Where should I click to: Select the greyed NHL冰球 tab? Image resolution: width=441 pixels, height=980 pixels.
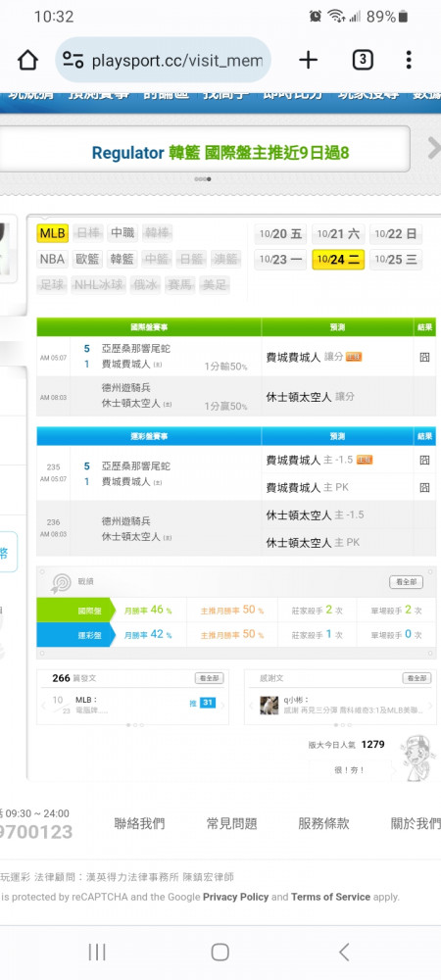[99, 285]
